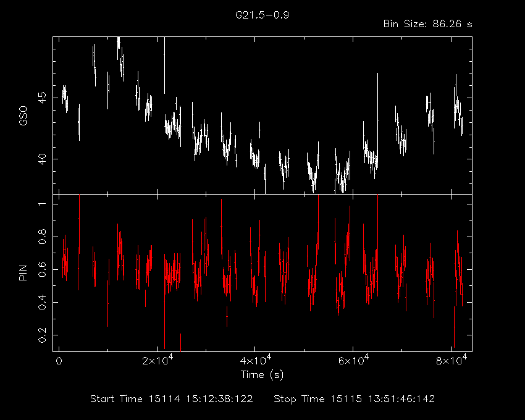Select the Bin Size: 86.26 s label

pos(427,24)
